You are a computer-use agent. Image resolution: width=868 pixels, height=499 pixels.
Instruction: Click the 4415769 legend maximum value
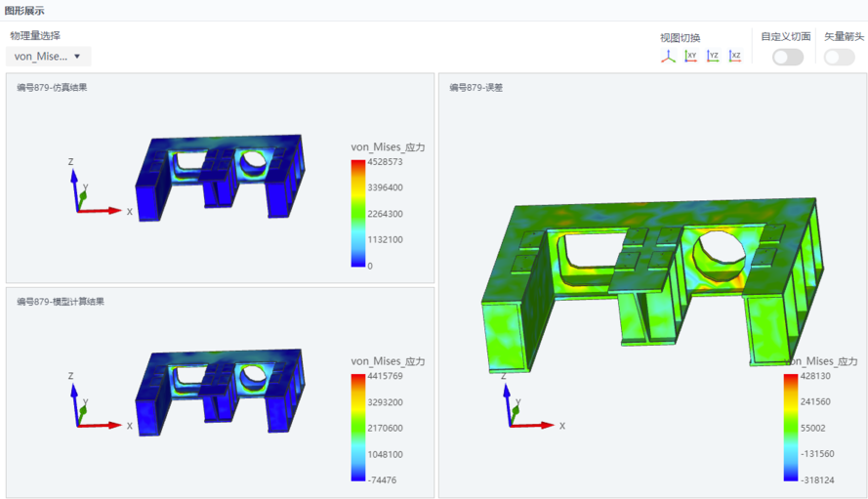[385, 376]
